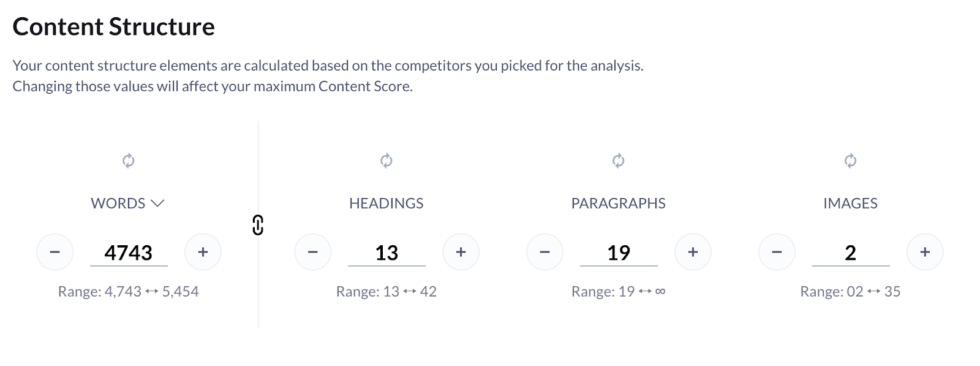This screenshot has width=980, height=366.
Task: Open the WORDS dropdown
Action: [x=158, y=203]
